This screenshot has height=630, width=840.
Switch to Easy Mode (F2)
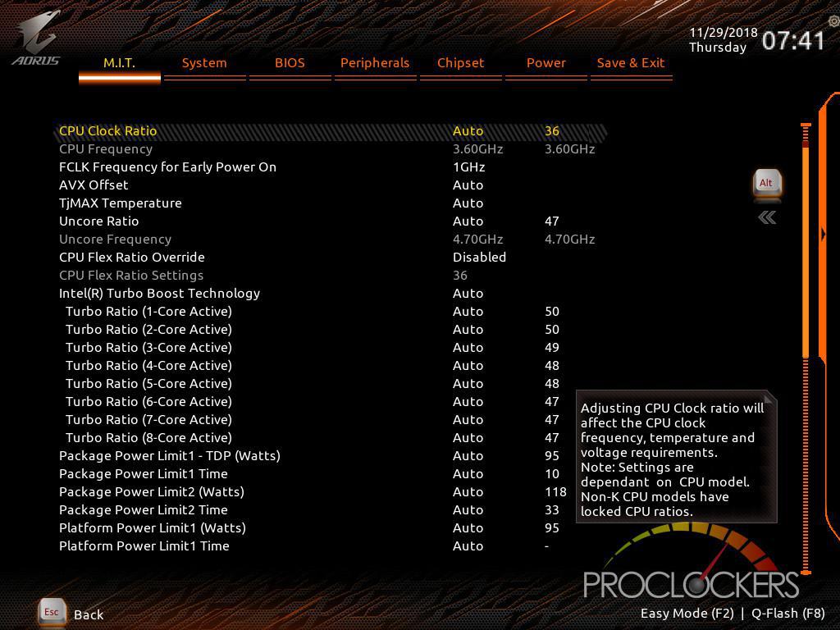[x=687, y=614]
